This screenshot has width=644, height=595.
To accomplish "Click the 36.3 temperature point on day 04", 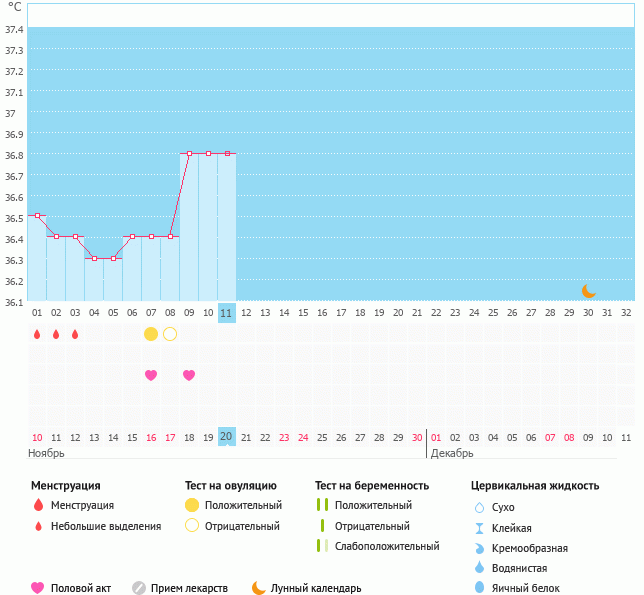I will [x=94, y=258].
